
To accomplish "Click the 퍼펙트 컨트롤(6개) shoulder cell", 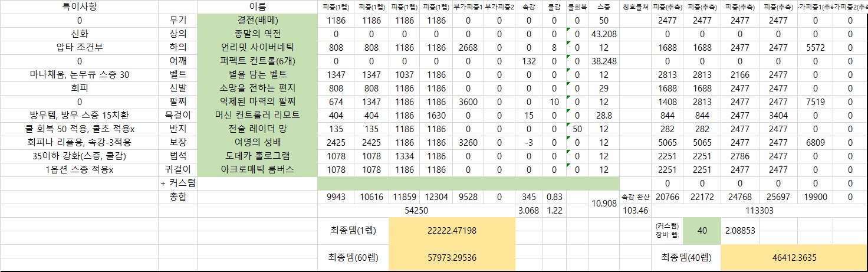I will click(x=257, y=61).
